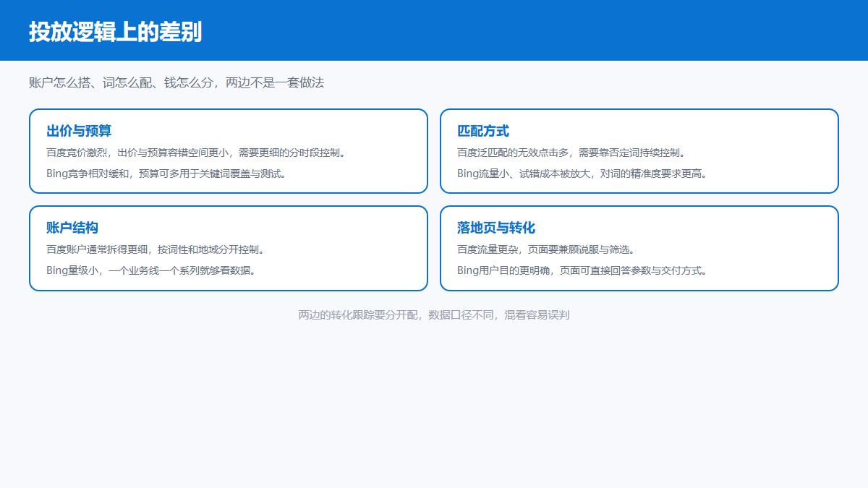
Task: Select the line Bing用户目的更明确
Action: pos(582,270)
